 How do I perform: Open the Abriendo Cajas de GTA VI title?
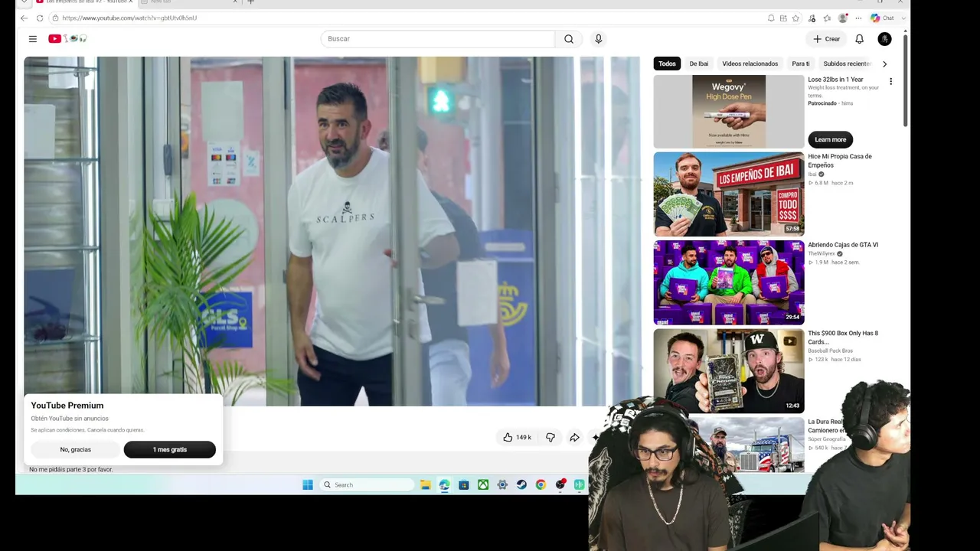(843, 245)
